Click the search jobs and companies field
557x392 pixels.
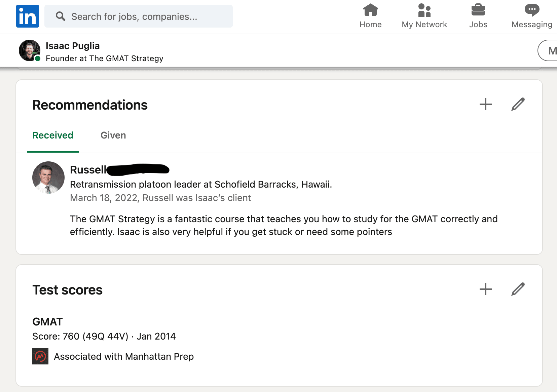(145, 16)
